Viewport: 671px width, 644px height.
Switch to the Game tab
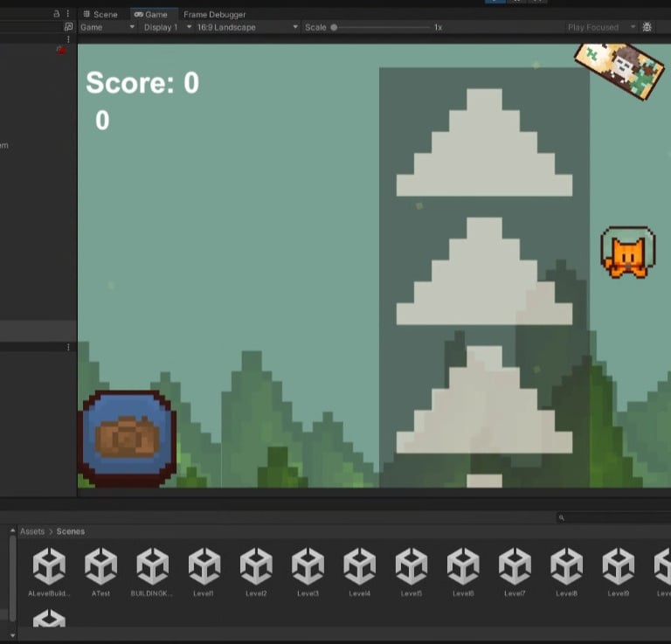(x=150, y=15)
